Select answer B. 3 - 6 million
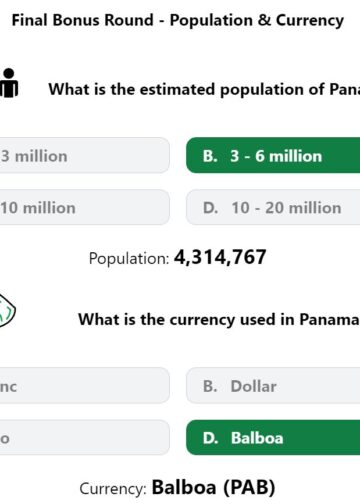The image size is (360, 504). pyautogui.click(x=273, y=155)
